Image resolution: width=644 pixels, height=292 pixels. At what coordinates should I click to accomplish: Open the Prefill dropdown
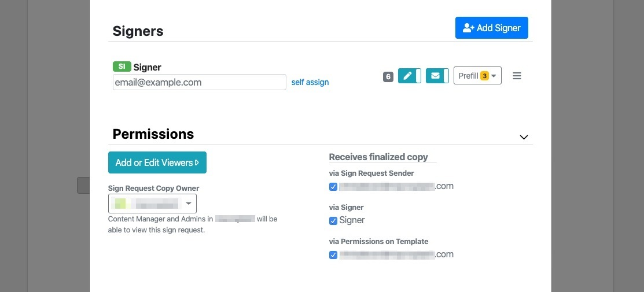[x=477, y=76]
